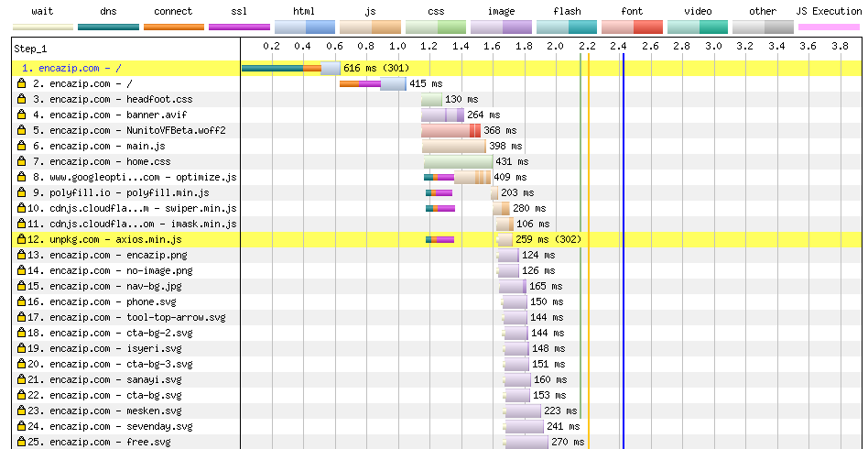The image size is (868, 449).
Task: Click the lock icon beside sevenday.svg
Action: tap(22, 426)
